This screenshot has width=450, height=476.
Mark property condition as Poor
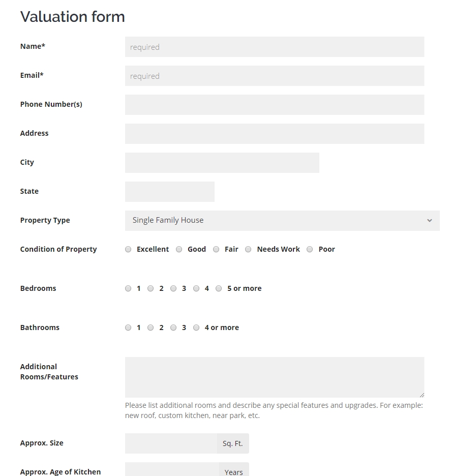(310, 249)
